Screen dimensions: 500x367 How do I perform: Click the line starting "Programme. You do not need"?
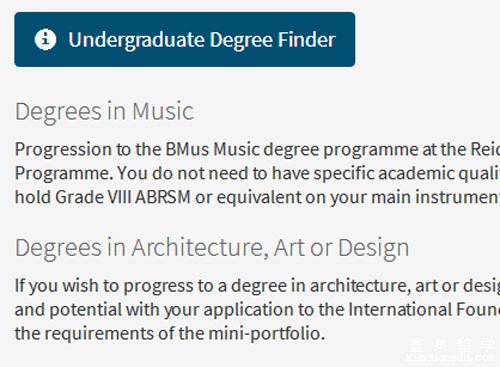coord(257,174)
